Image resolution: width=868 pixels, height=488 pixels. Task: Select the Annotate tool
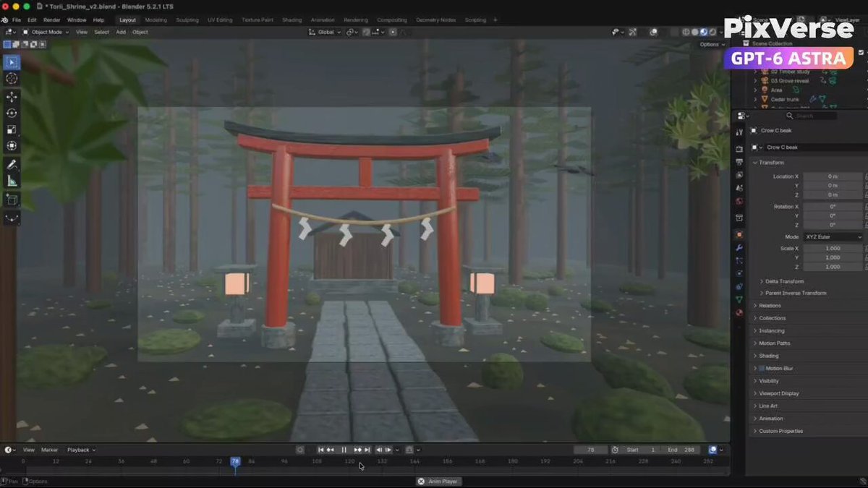12,164
